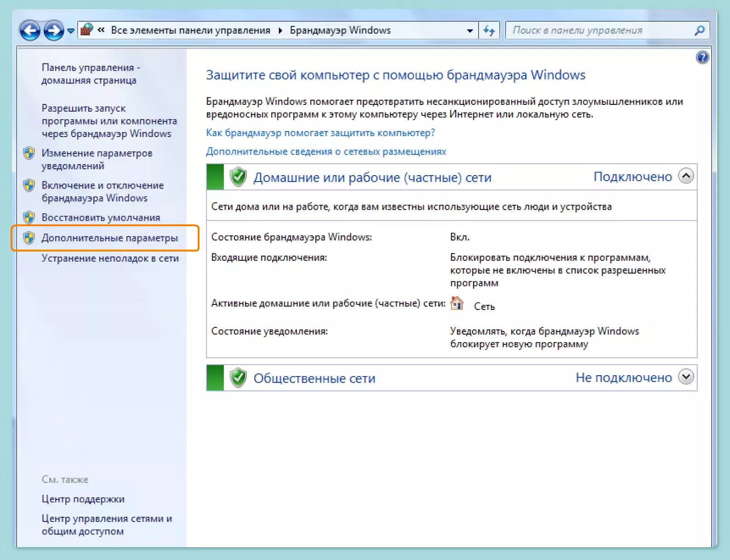
Task: Click the 'Подключено' status text
Action: point(633,177)
